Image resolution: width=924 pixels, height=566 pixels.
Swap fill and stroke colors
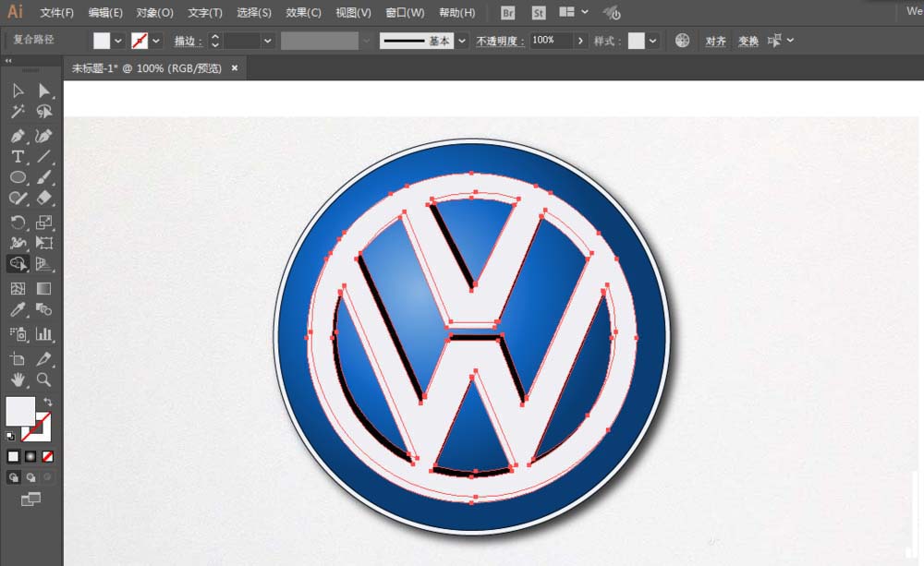pos(48,403)
